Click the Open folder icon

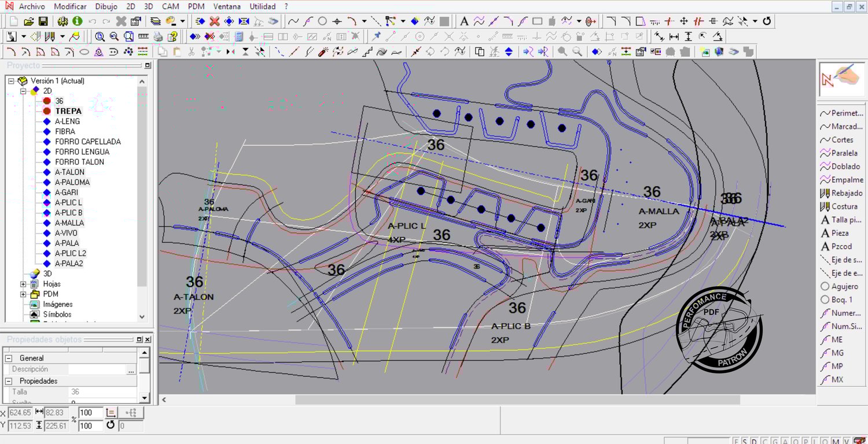pos(28,21)
